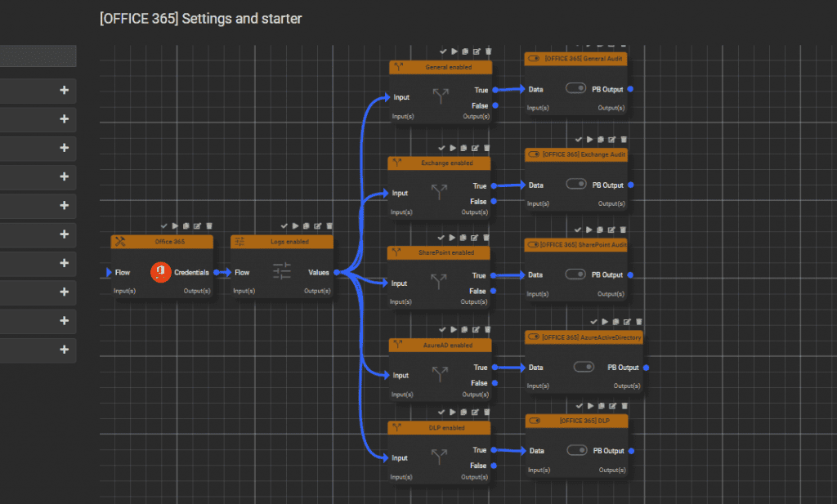Toggle the switch in Exchange Audit node body
Viewport: 837px width, 504px height.
[576, 184]
